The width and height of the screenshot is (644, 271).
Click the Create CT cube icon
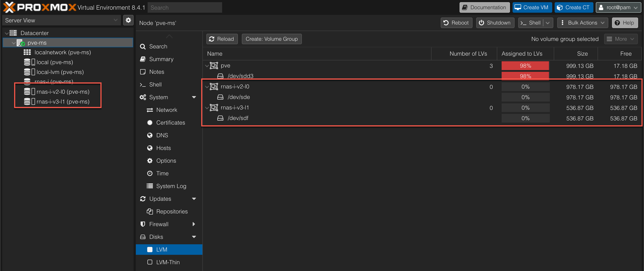click(559, 7)
